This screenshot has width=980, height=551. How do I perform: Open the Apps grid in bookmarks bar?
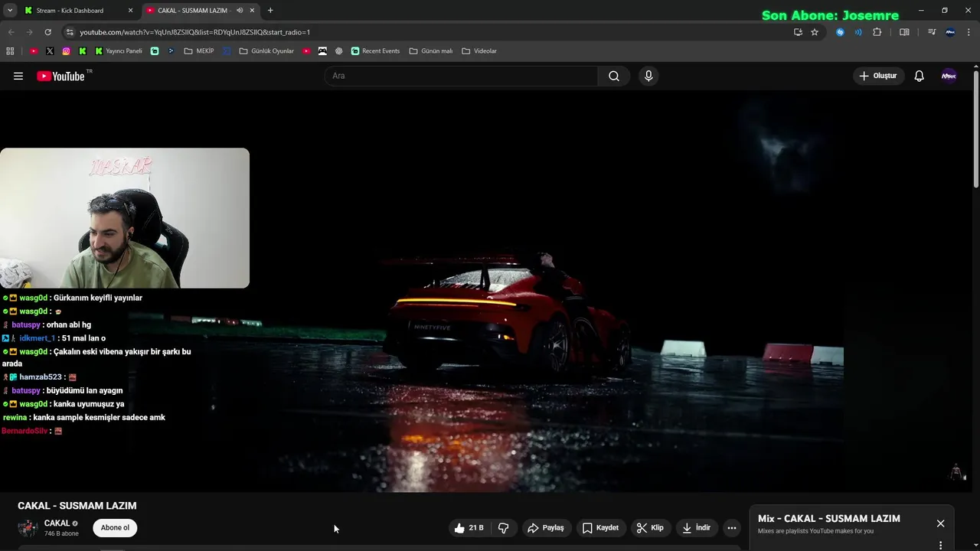(10, 51)
